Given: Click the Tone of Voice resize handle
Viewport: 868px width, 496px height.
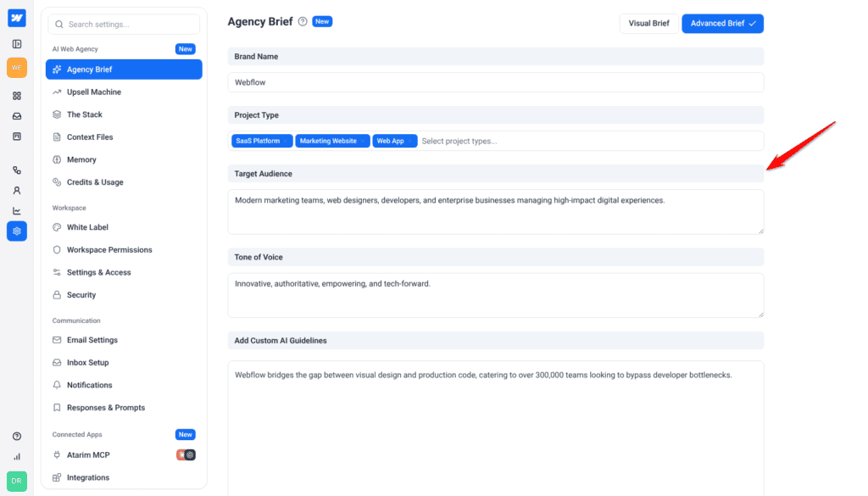Looking at the screenshot, I should [x=760, y=315].
